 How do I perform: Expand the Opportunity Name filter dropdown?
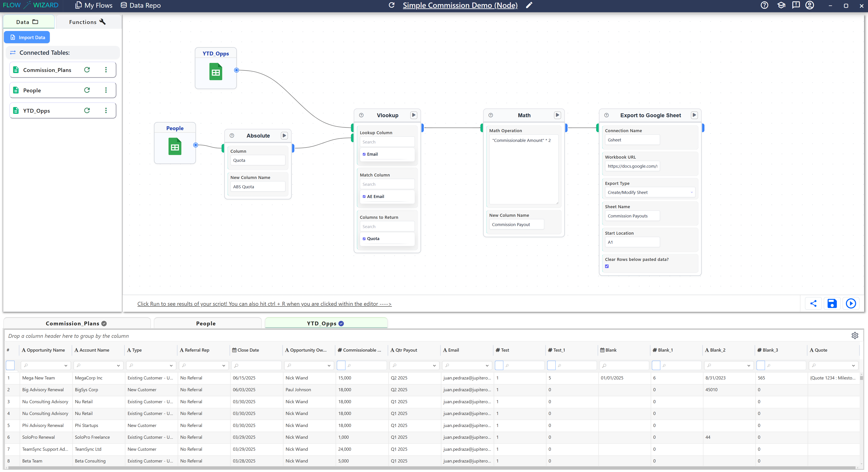pos(66,366)
